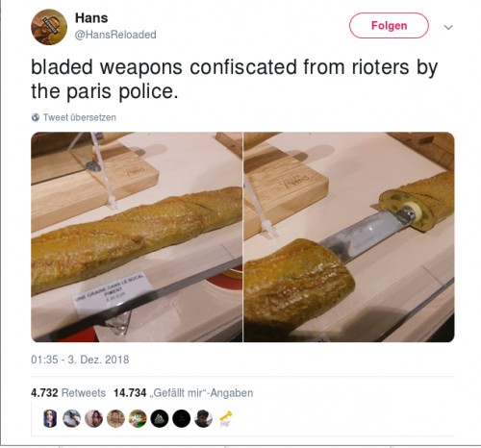Open the tweet timestamp 3. Dez. 2018
Viewport: 481px width, 448px height.
[x=80, y=360]
